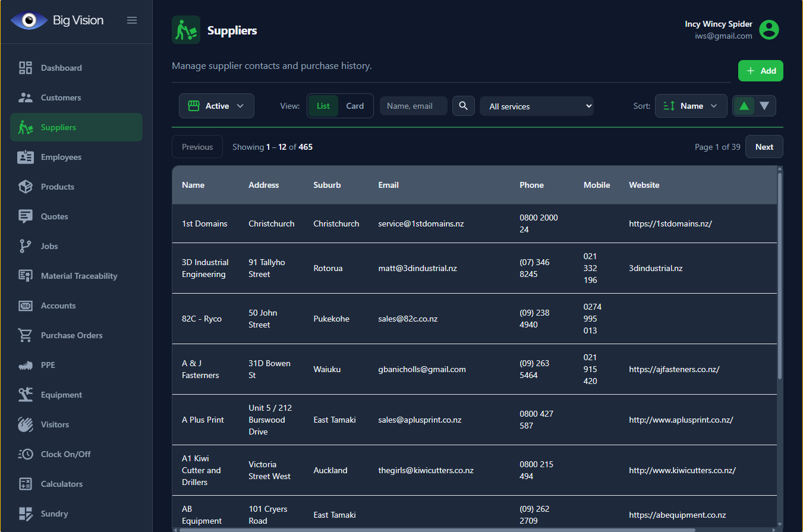Go to Employees in the sidebar
Screen dimensions: 803x532
tap(61, 157)
